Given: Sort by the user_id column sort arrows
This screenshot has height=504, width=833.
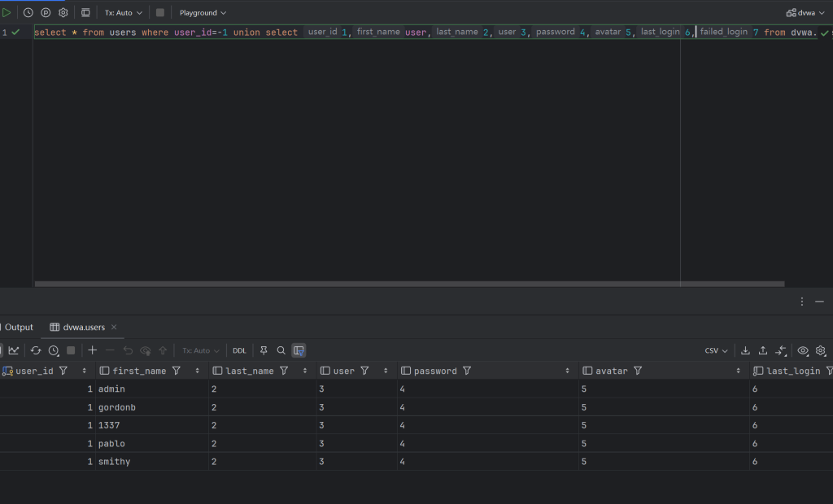Looking at the screenshot, I should pyautogui.click(x=84, y=371).
